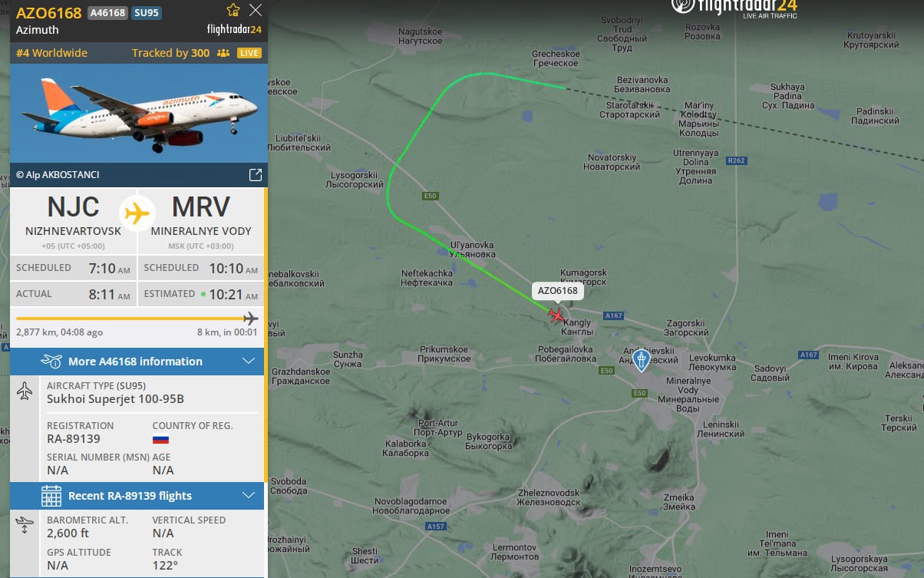Click the SU95 aircraft type tag

click(x=146, y=13)
